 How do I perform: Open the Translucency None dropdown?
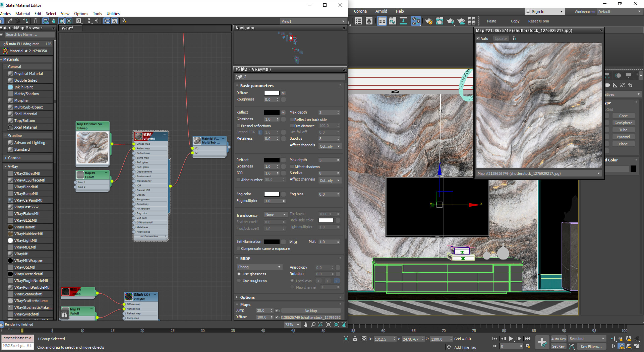(x=276, y=215)
